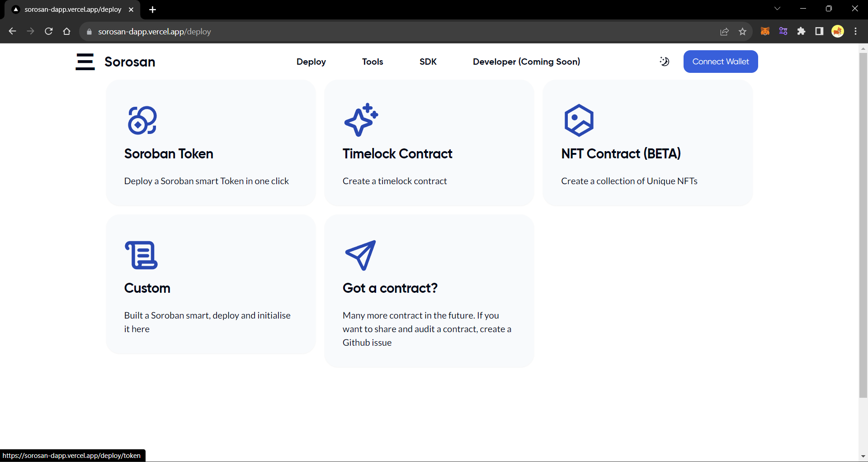Select Developer (Coming Soon) in navigation
Screen dimensions: 868x462
[x=527, y=62]
